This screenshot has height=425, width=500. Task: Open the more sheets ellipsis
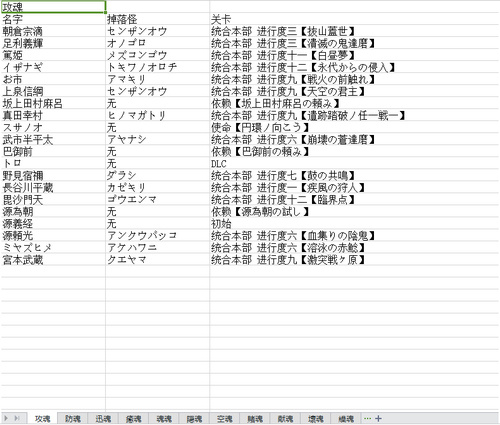click(x=367, y=418)
